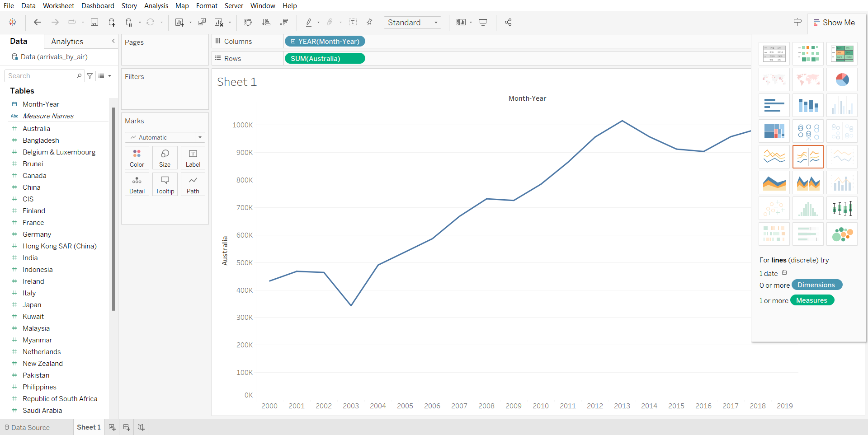Open the Analysis menu
The width and height of the screenshot is (868, 435).
tap(156, 6)
